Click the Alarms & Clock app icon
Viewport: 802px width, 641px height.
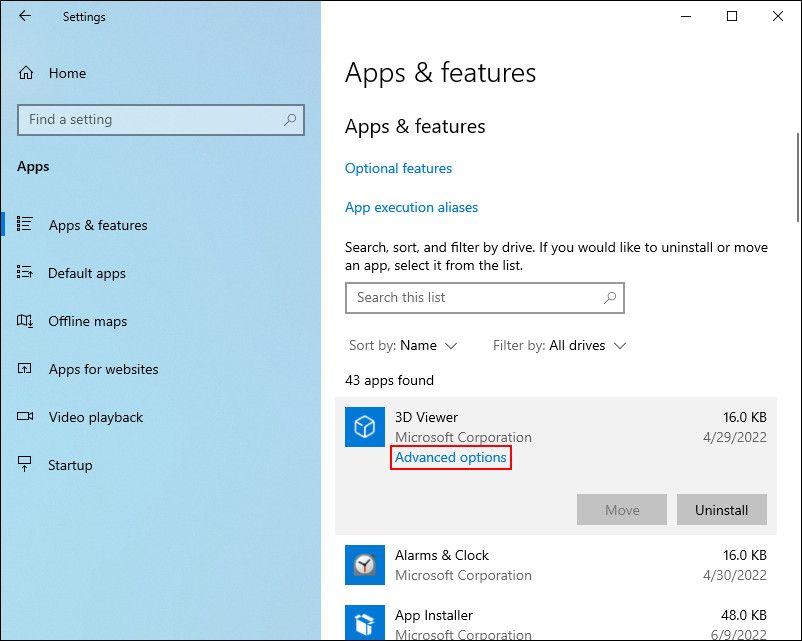[365, 565]
